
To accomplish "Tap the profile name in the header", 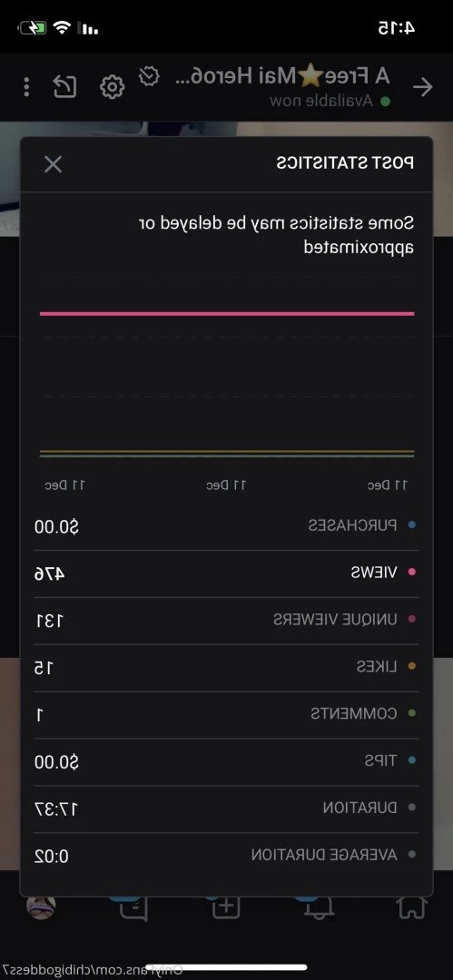I will [281, 75].
